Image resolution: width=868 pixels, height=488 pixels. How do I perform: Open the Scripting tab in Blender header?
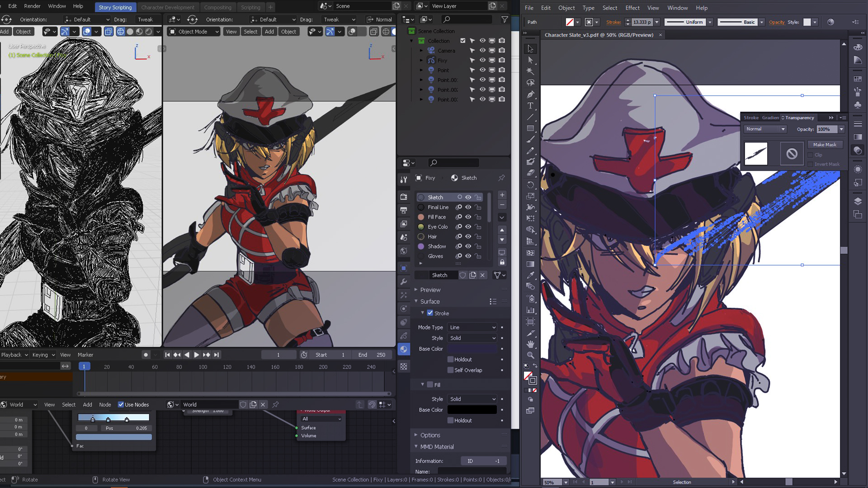[250, 7]
